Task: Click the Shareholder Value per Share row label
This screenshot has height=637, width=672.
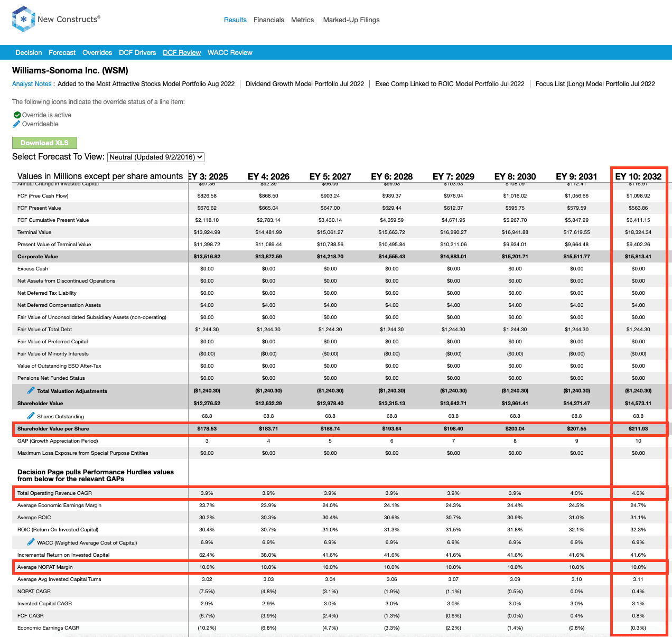Action: coord(53,429)
